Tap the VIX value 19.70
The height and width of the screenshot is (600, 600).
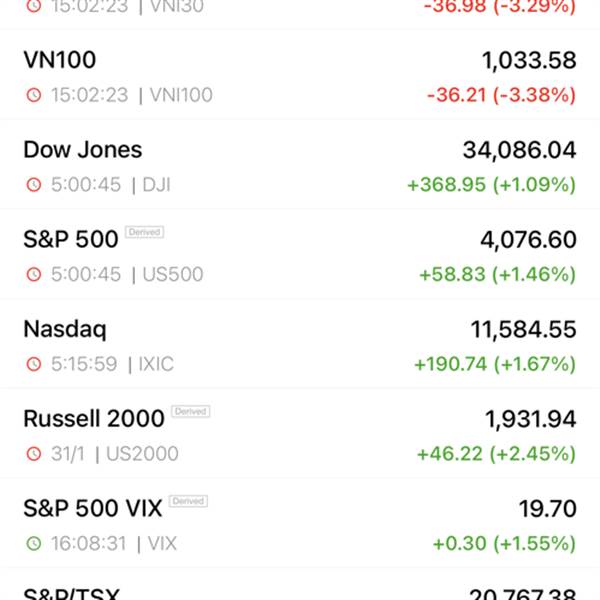548,509
